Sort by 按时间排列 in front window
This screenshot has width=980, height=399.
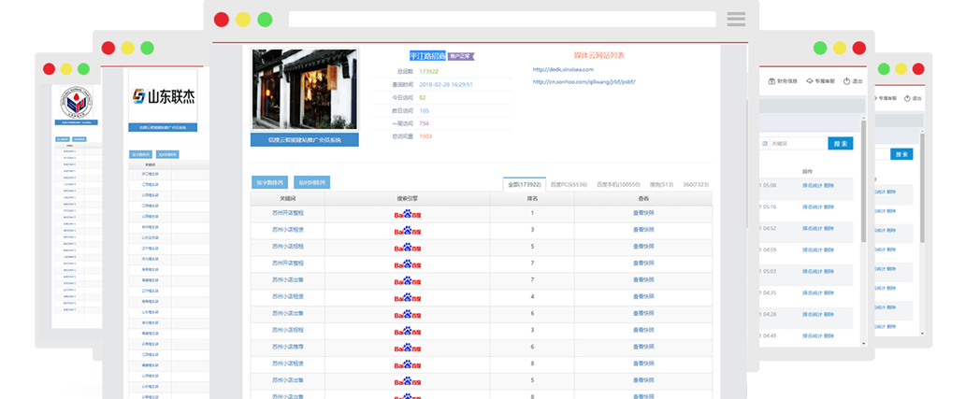tap(312, 183)
